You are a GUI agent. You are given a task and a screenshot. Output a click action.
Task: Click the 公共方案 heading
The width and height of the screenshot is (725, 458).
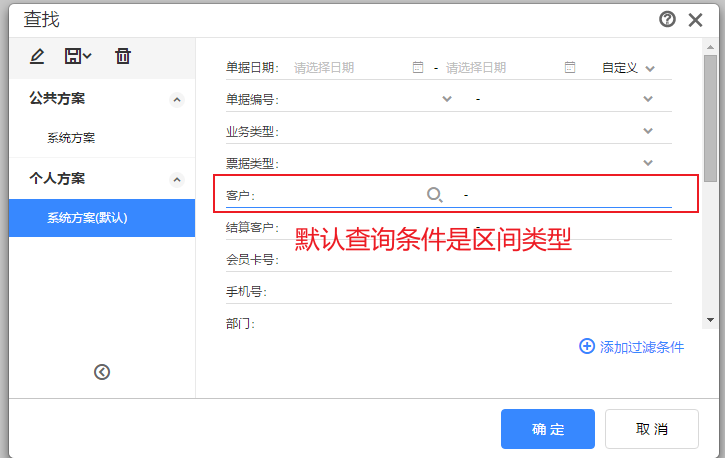tap(57, 98)
